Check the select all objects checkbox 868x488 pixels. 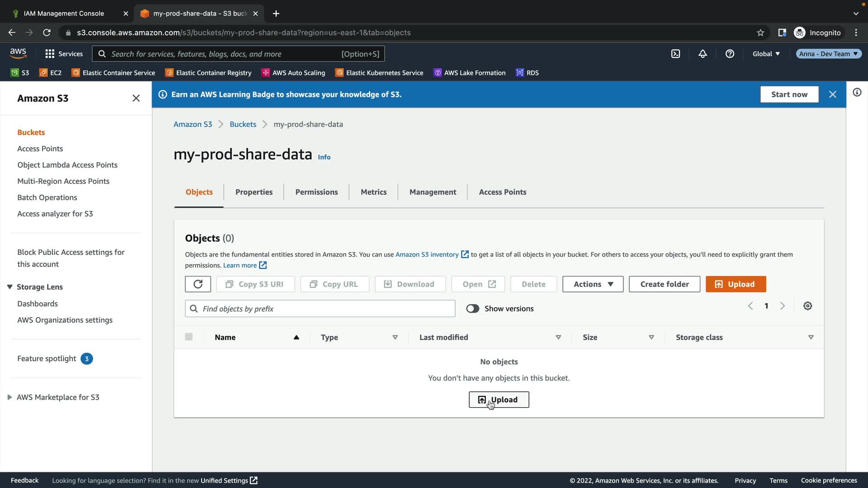point(189,337)
